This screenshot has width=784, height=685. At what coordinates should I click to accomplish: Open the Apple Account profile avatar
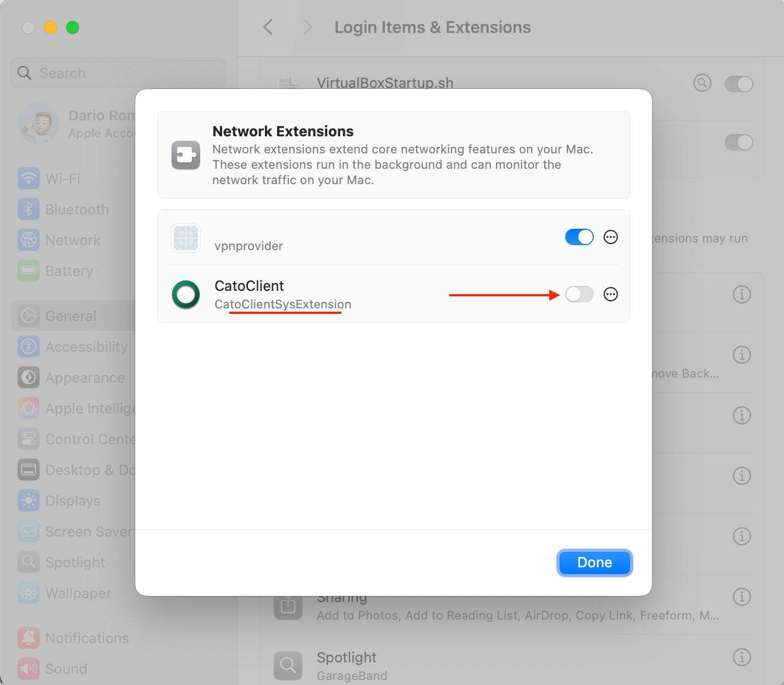[x=38, y=123]
